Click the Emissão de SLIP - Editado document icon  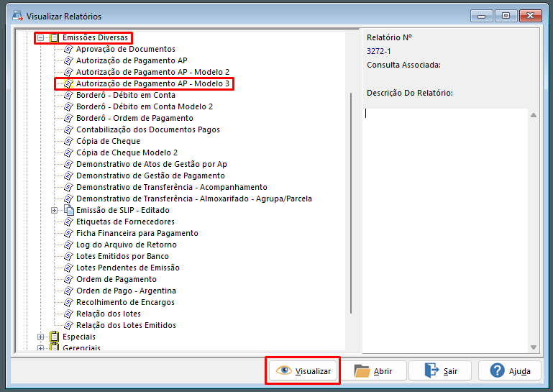coord(68,210)
